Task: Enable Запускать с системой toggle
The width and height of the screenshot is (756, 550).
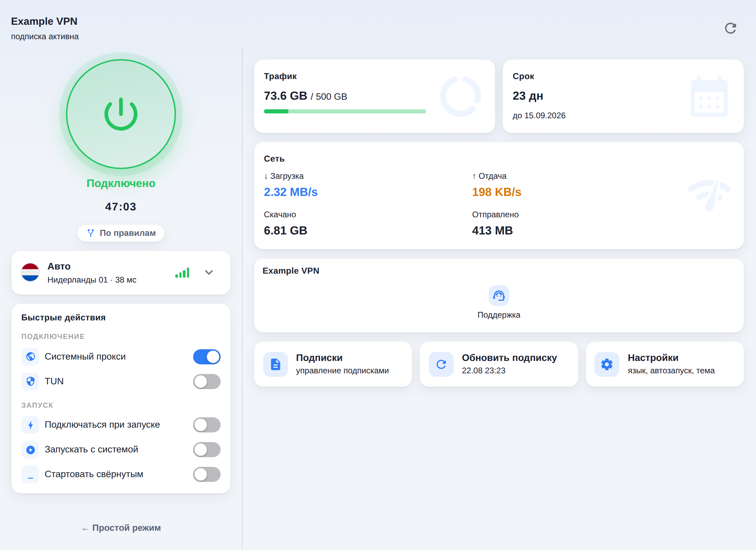Action: click(x=207, y=450)
